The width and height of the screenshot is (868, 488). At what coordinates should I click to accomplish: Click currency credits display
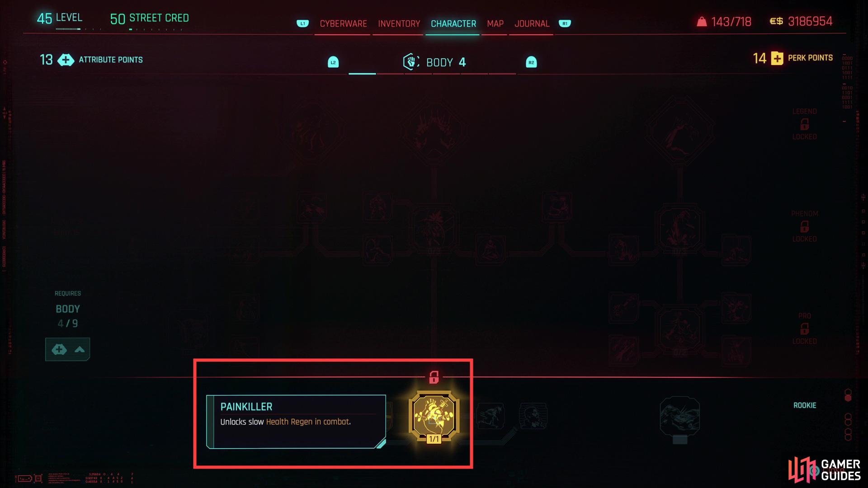click(805, 21)
